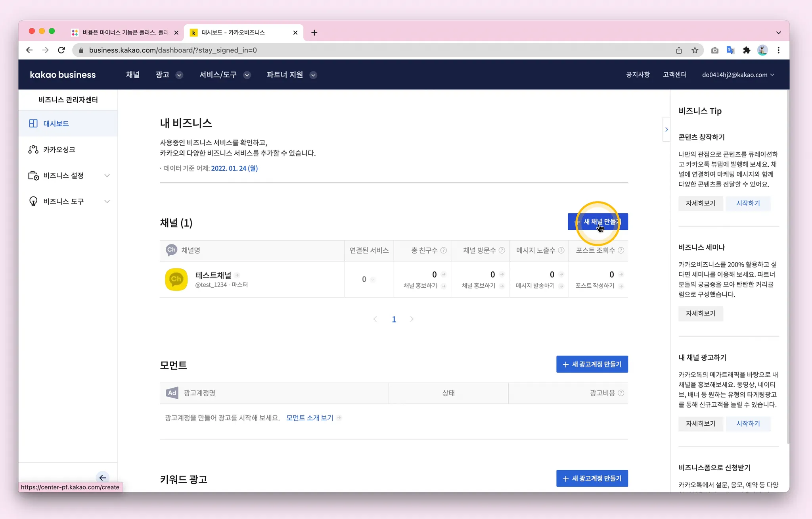The width and height of the screenshot is (812, 519).
Task: Click the help icon next to 총 친구수
Action: 444,250
